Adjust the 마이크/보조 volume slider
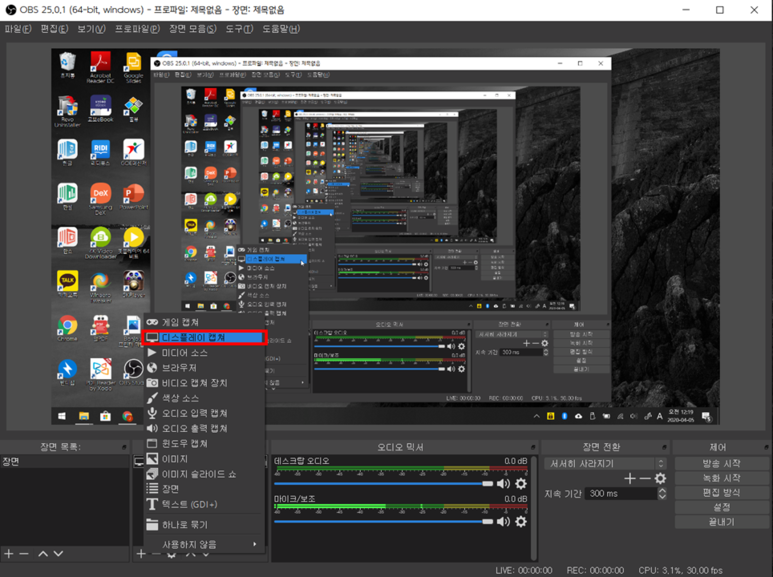This screenshot has height=577, width=773. click(x=383, y=521)
